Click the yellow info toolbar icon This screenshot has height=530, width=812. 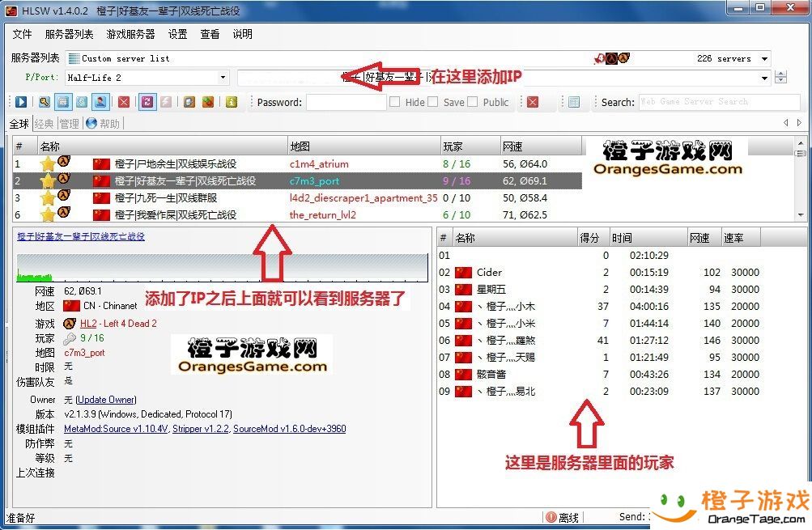pyautogui.click(x=232, y=102)
